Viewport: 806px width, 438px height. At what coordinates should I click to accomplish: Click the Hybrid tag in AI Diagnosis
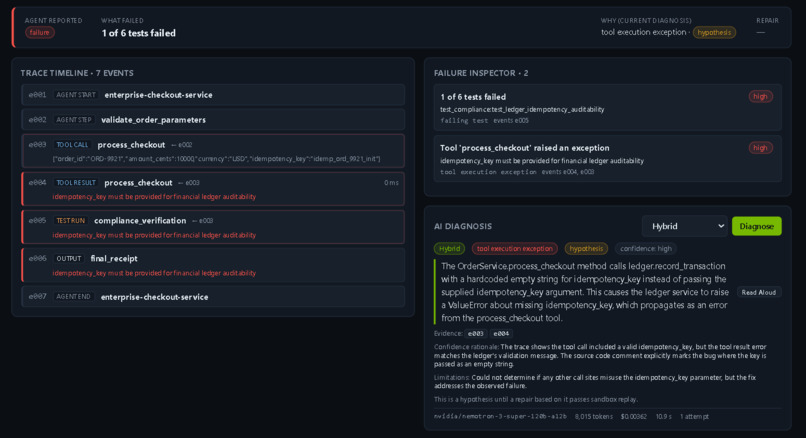click(x=449, y=249)
